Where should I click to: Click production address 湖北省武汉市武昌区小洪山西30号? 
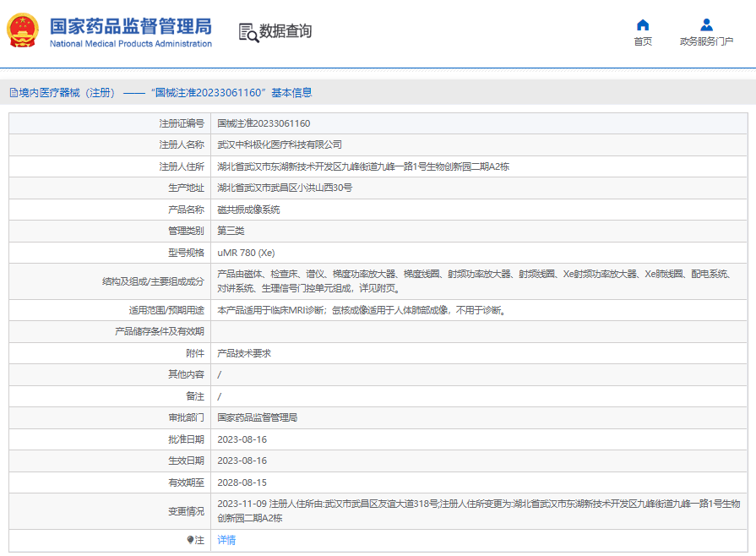285,188
